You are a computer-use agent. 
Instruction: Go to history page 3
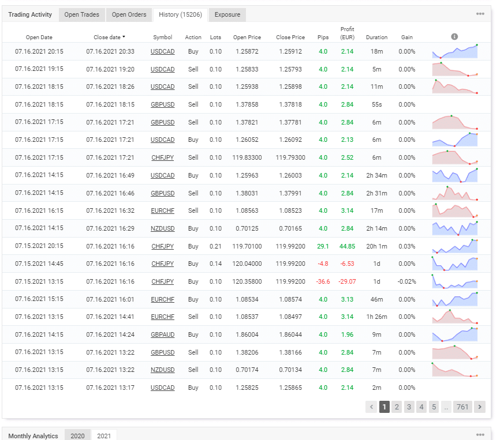pos(409,407)
